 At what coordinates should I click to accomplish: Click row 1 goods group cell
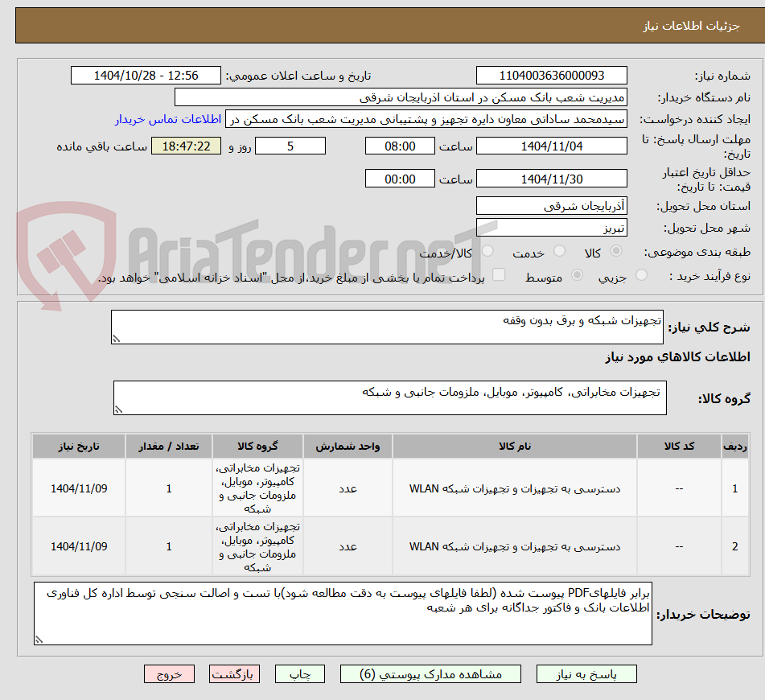click(257, 488)
